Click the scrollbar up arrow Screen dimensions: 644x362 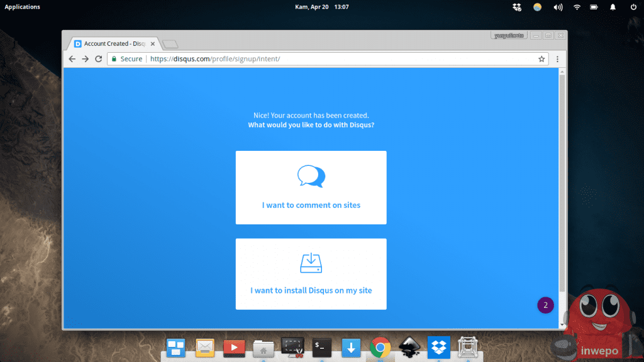pyautogui.click(x=562, y=72)
